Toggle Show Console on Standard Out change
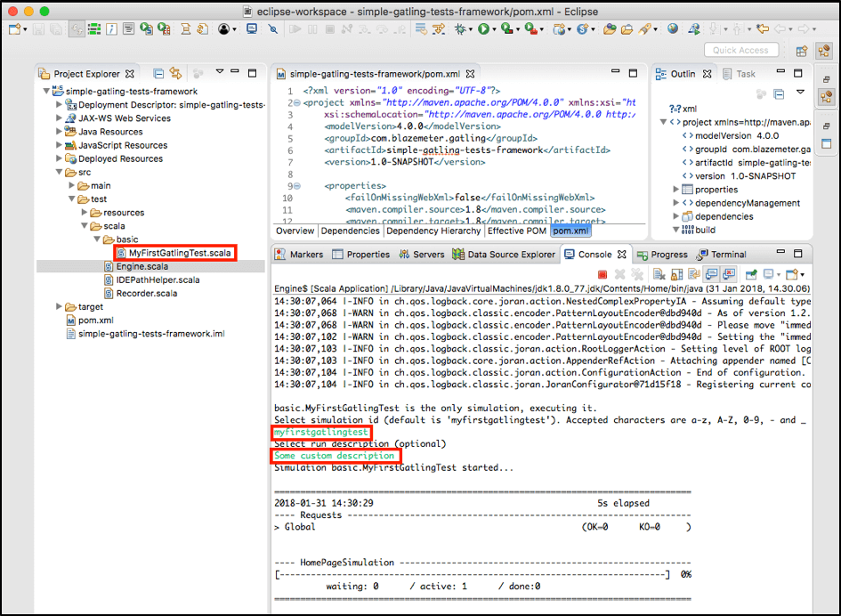Screen dimensions: 841x616 712,275
